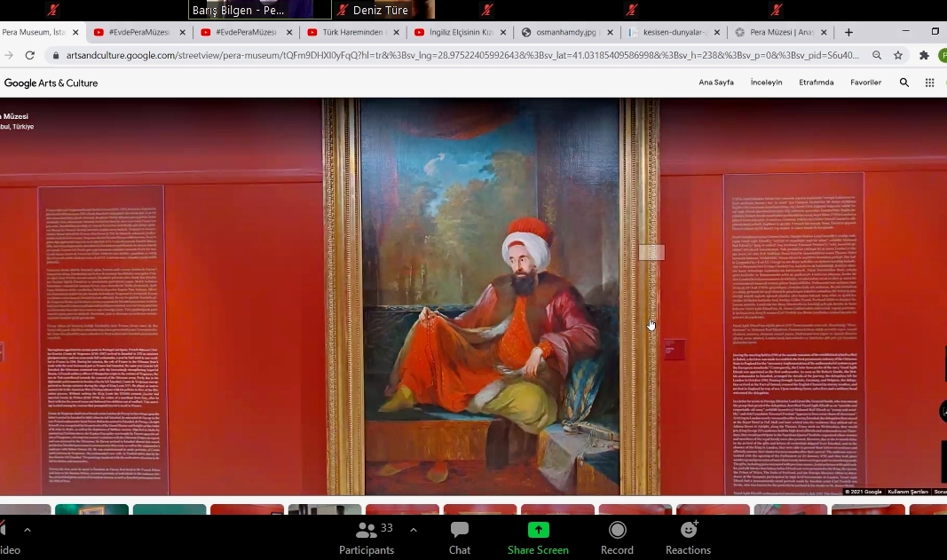Screen dimensions: 947x560
Task: Open the Kullanım Şartları link
Action: tap(908, 492)
